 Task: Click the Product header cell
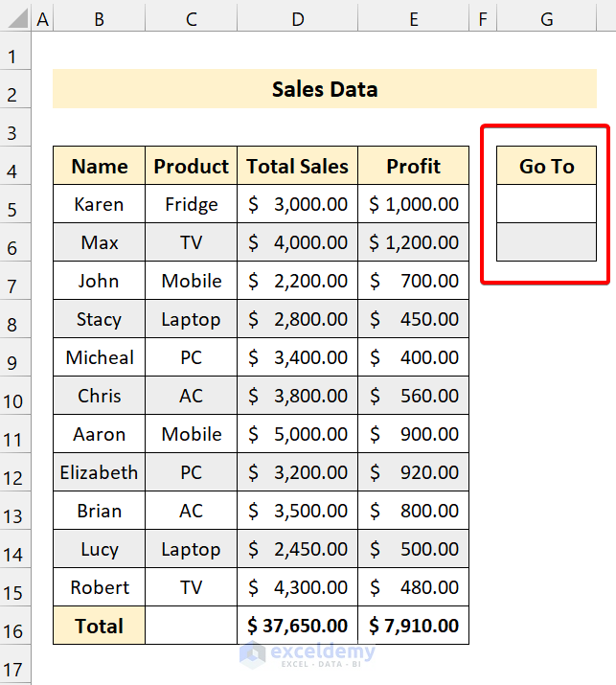[x=191, y=166]
